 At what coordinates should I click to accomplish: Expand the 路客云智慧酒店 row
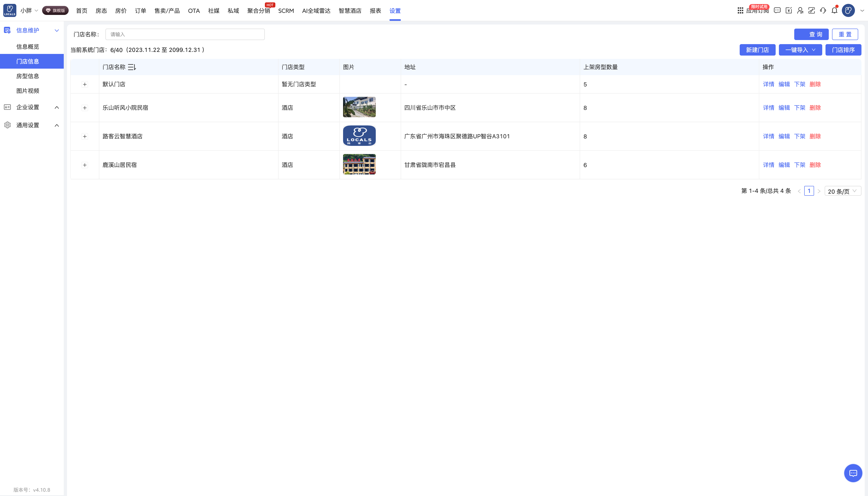point(85,136)
